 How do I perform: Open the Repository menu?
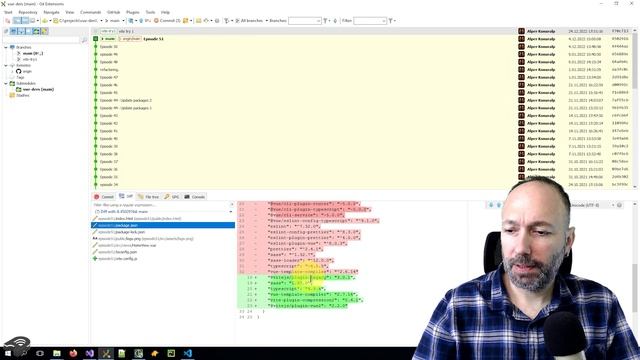point(28,12)
